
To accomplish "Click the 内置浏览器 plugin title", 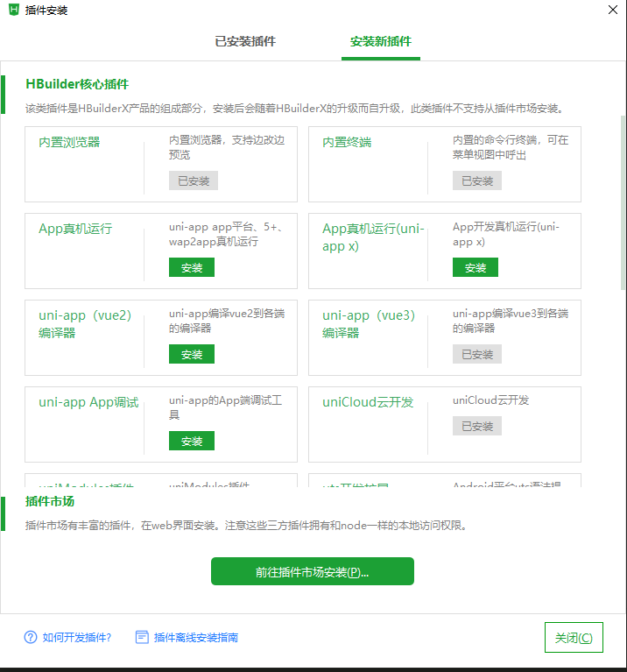I will click(69, 142).
